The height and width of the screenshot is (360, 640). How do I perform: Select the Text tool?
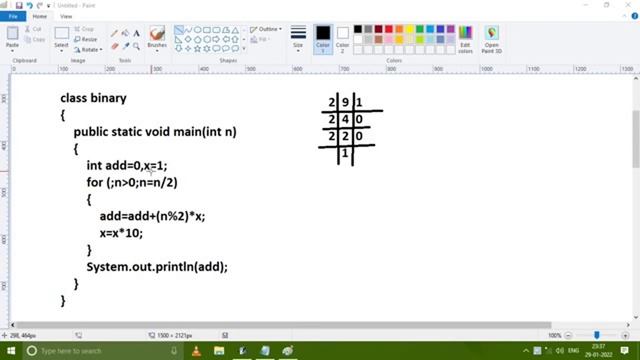click(136, 33)
